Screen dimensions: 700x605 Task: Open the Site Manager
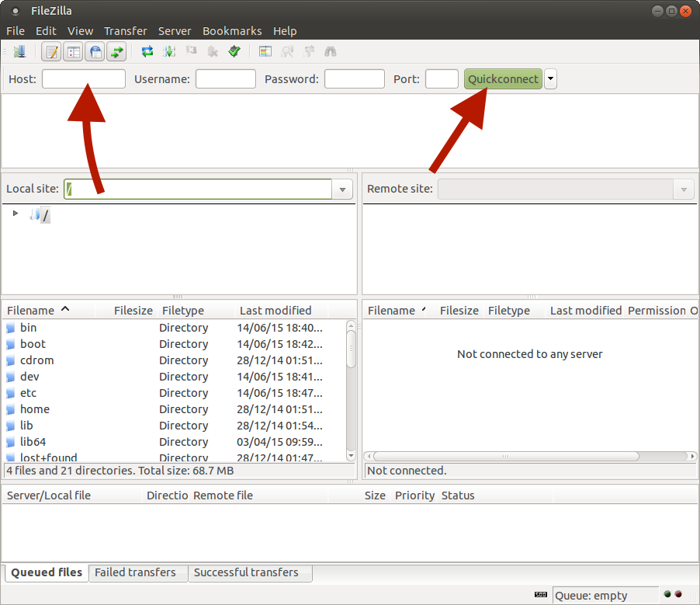[x=20, y=51]
